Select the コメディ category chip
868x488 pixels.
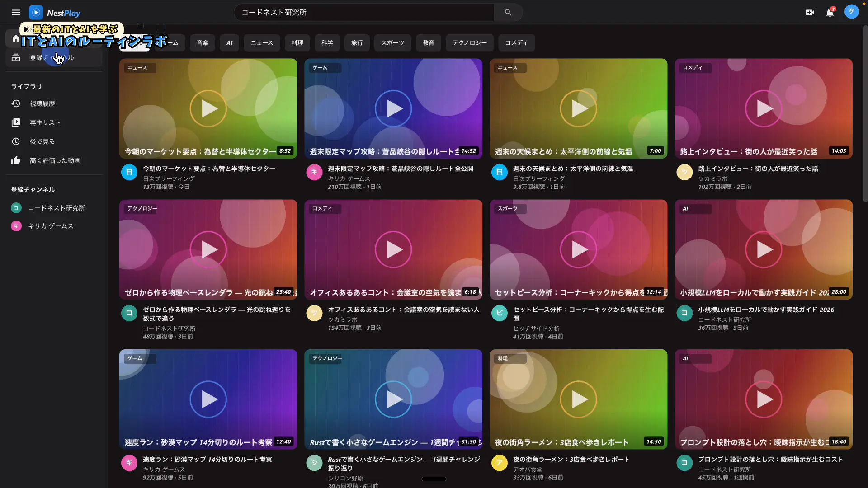click(517, 43)
